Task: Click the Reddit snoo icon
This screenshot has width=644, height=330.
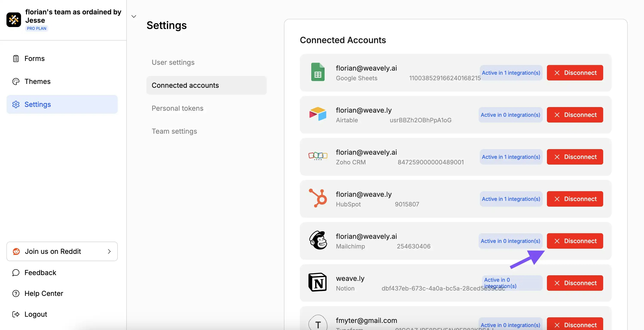Action: 16,251
